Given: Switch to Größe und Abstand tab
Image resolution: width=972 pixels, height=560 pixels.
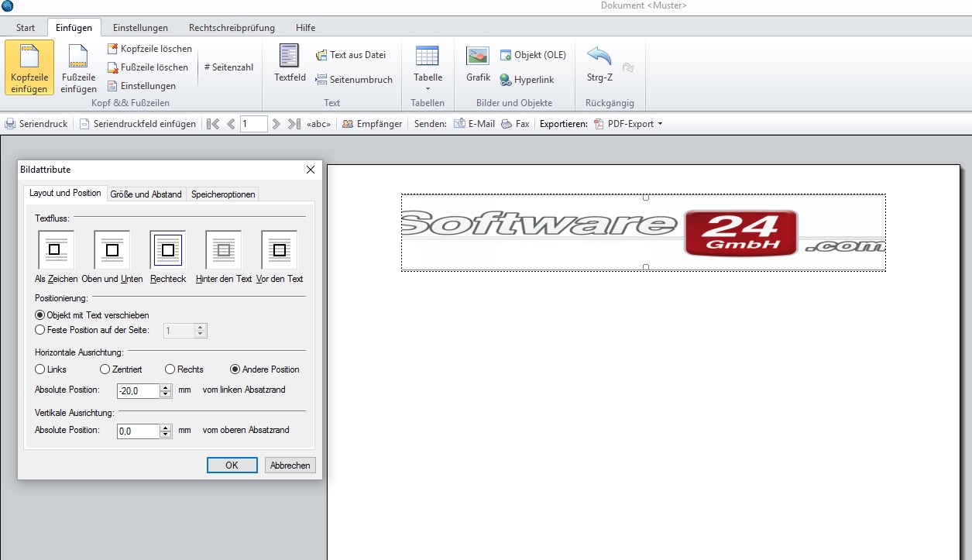Looking at the screenshot, I should click(x=146, y=194).
